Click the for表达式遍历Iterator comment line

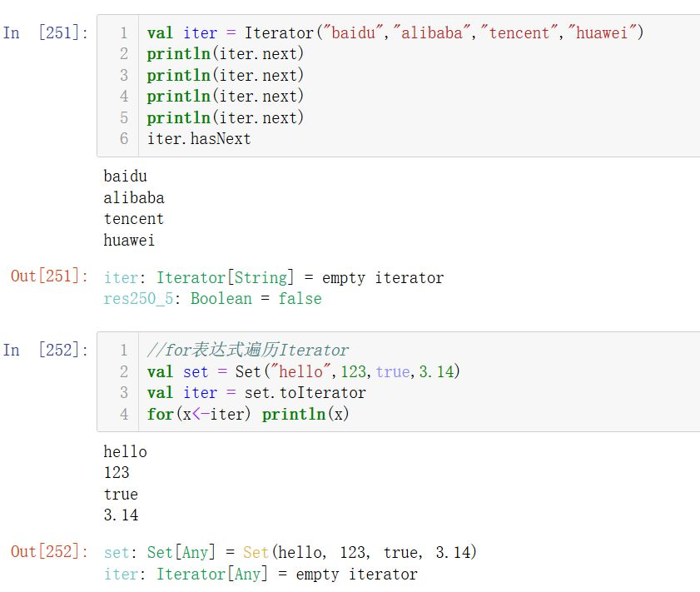pos(248,351)
